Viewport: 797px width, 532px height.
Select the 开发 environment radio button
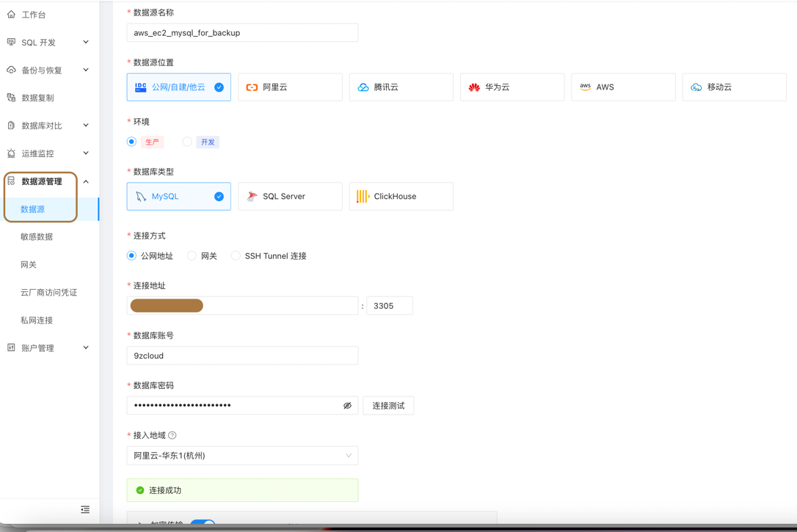point(187,141)
